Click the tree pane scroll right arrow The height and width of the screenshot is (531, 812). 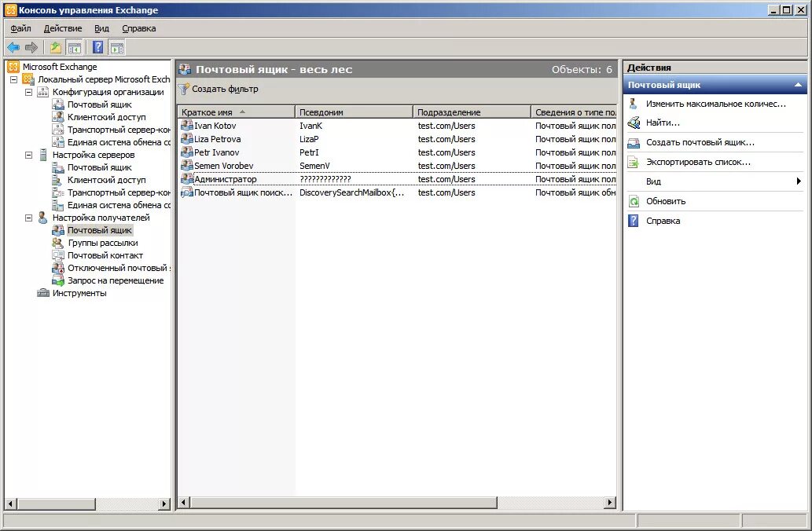point(164,503)
